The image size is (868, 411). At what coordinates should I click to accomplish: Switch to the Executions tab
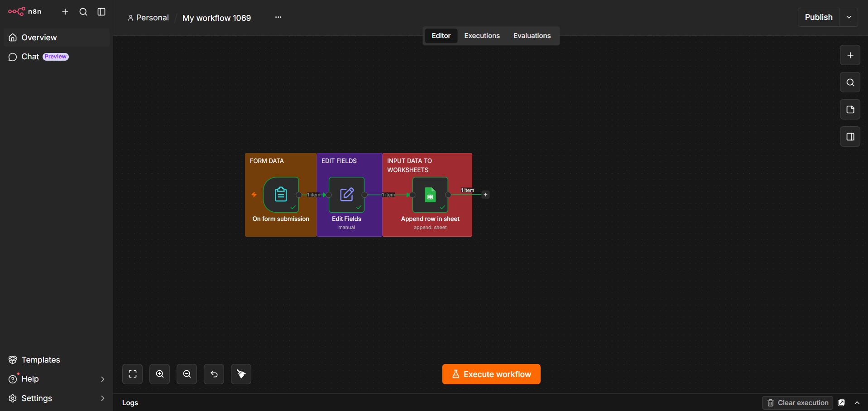(x=482, y=36)
